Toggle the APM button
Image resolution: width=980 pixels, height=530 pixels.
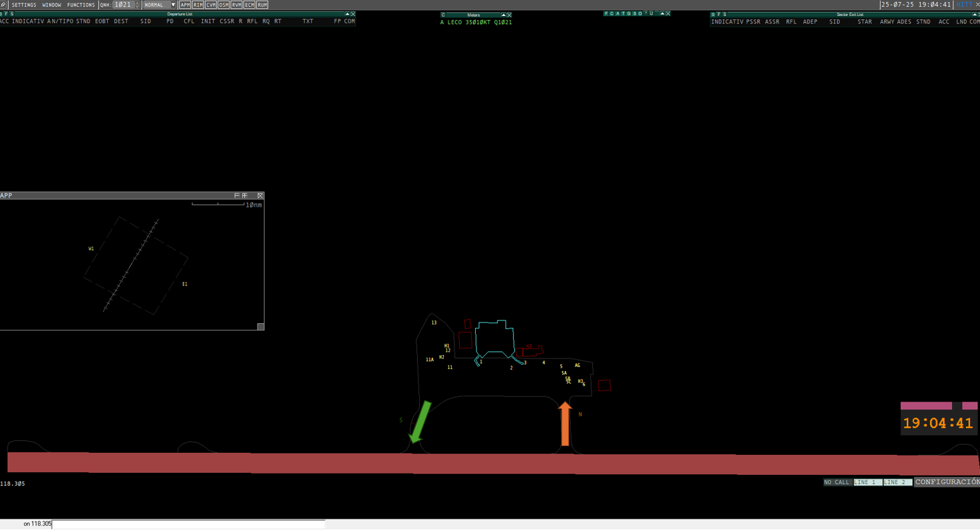pyautogui.click(x=185, y=5)
